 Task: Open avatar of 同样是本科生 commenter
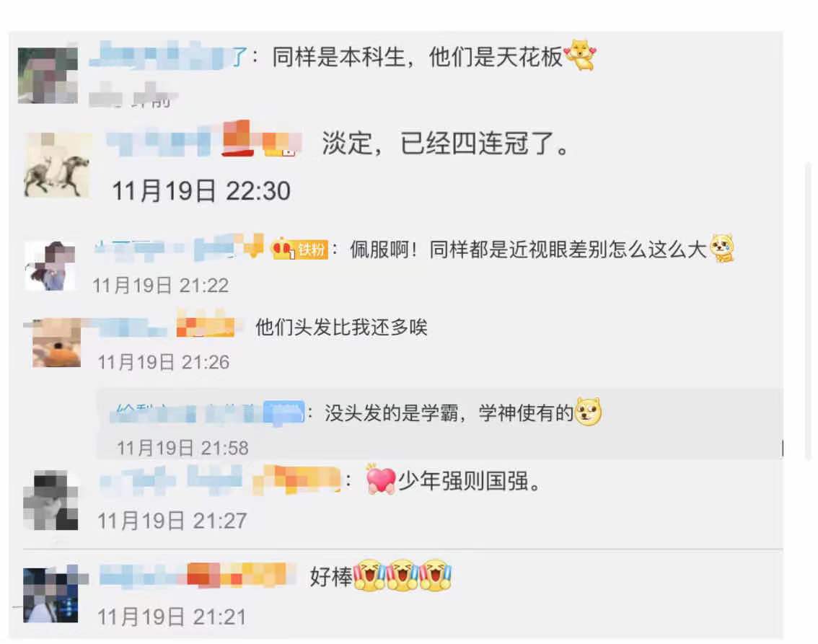(x=48, y=76)
